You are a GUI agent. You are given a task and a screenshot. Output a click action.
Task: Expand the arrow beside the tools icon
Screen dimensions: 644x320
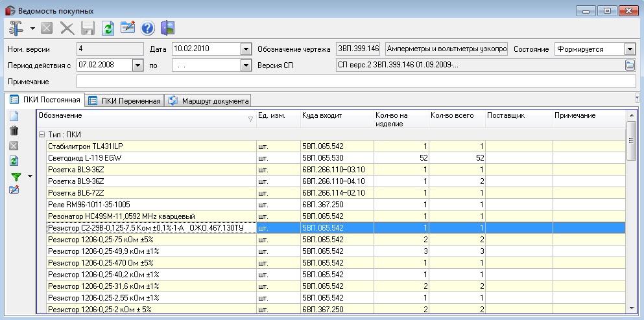point(32,29)
